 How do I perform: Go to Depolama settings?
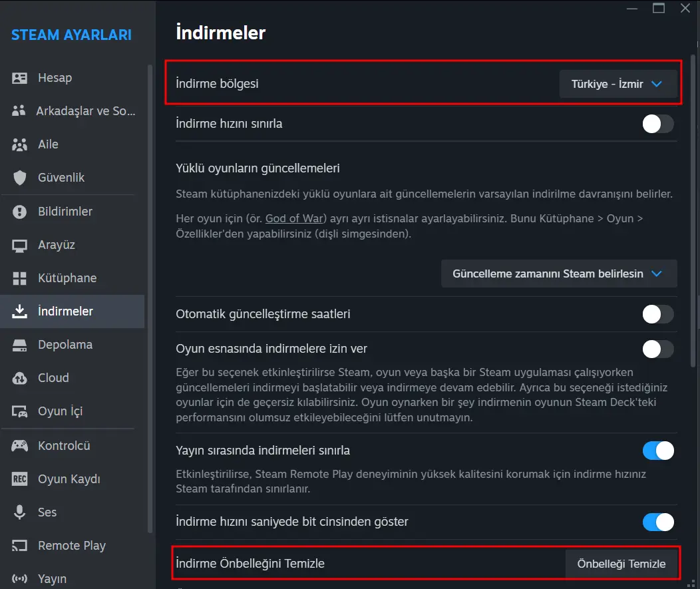[x=73, y=345]
